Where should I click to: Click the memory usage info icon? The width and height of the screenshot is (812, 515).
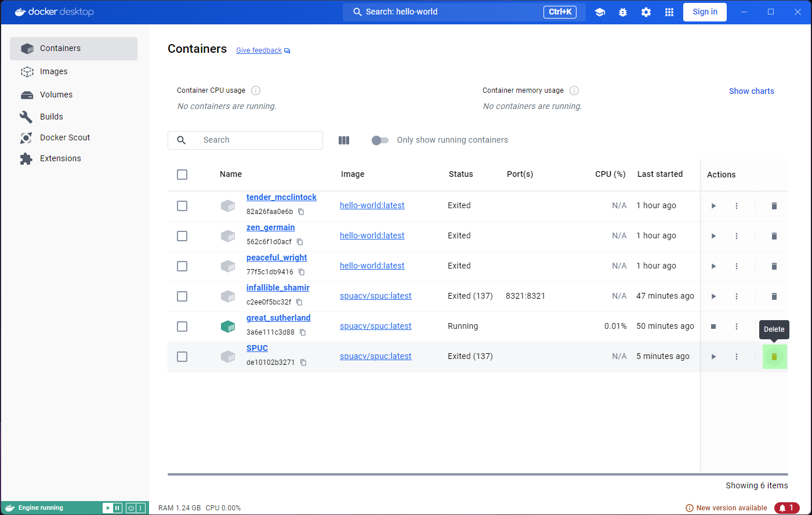574,90
